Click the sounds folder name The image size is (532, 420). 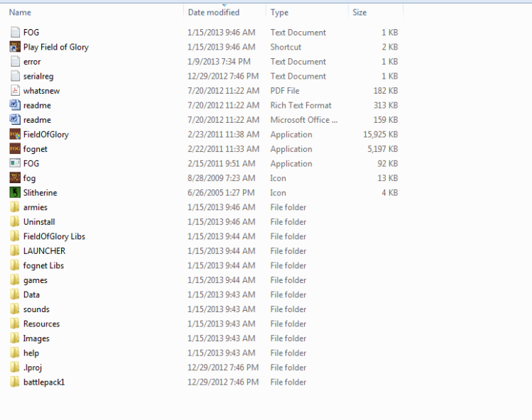pyautogui.click(x=36, y=309)
